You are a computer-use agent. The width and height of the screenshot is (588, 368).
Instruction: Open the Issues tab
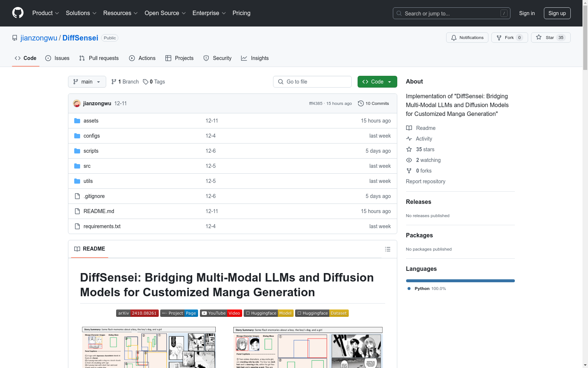tap(57, 58)
